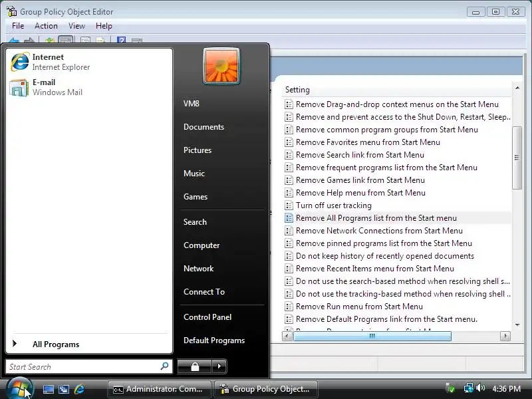
Task: Click the lock computer button
Action: pyautogui.click(x=195, y=366)
